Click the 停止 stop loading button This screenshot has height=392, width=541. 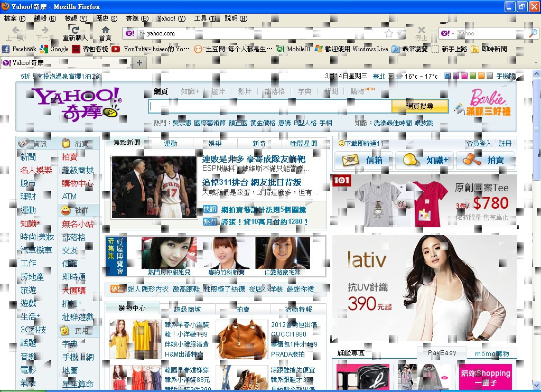421,33
